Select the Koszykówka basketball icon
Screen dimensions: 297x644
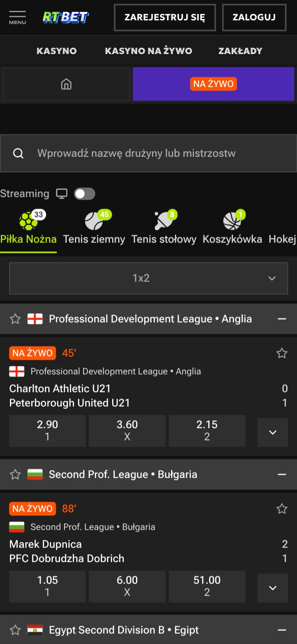(x=231, y=221)
